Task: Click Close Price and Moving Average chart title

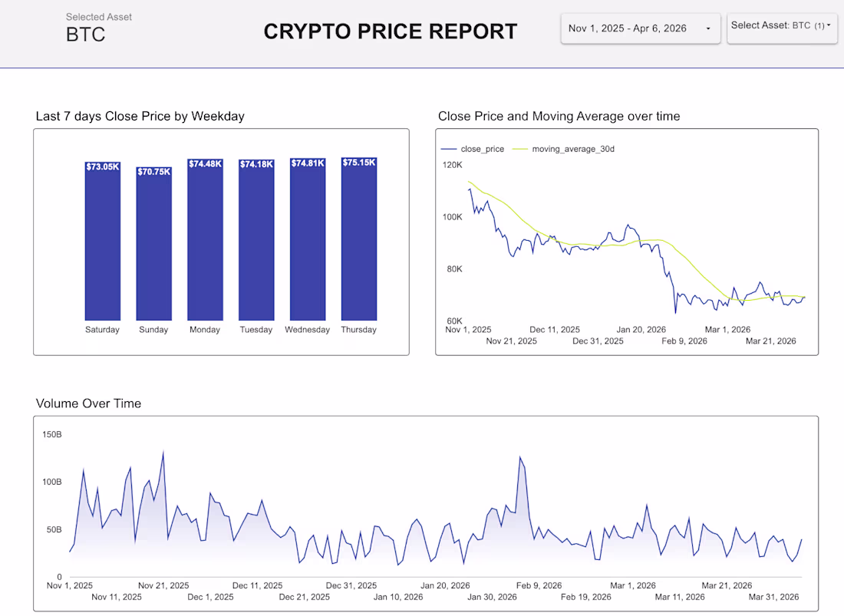Action: pyautogui.click(x=559, y=116)
